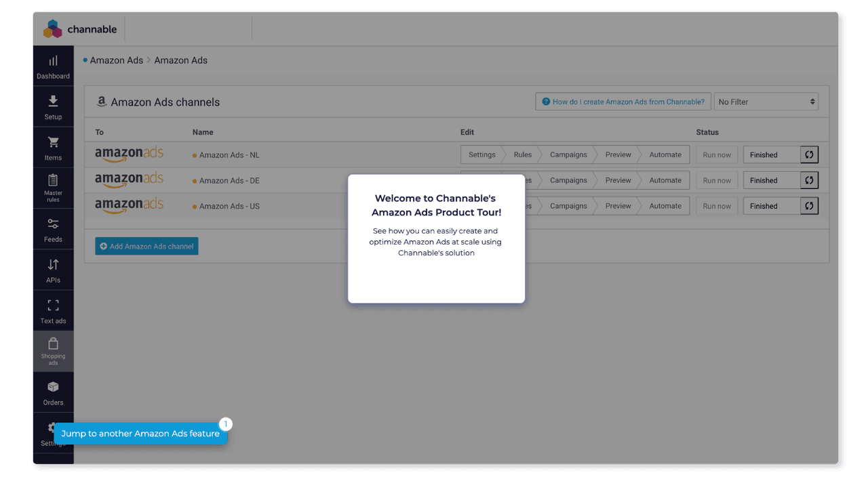The height and width of the screenshot is (477, 868).
Task: Click Run now for Amazon Ads - NL
Action: tap(717, 154)
